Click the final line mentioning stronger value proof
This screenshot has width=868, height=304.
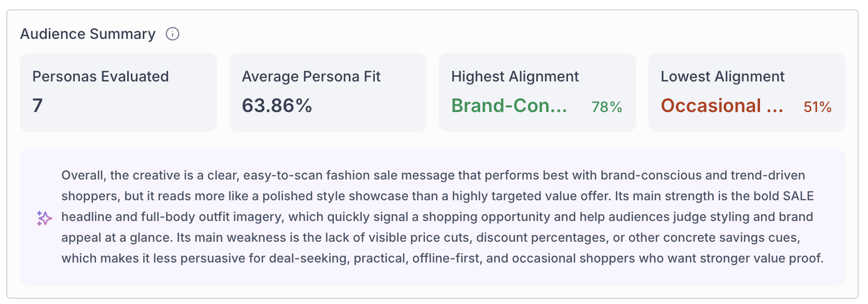point(442,258)
